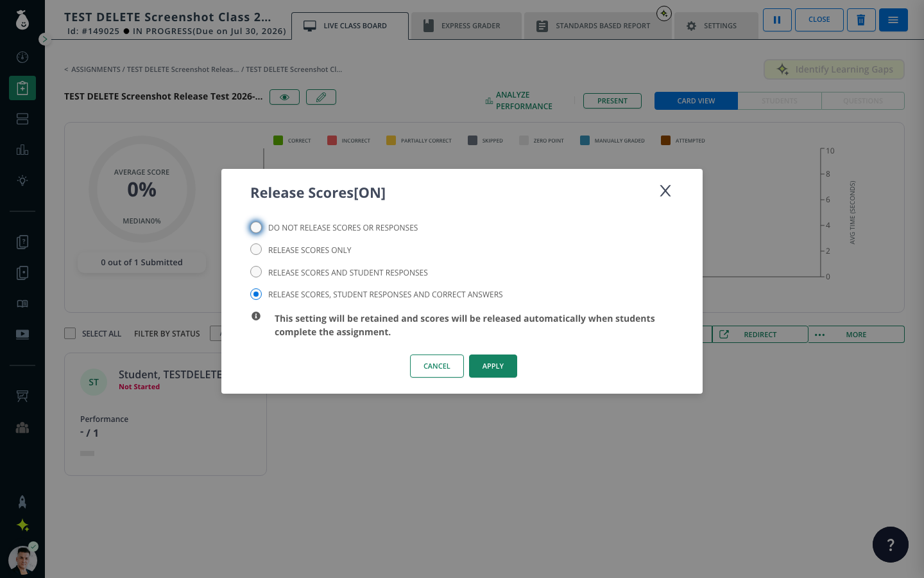The height and width of the screenshot is (578, 924).
Task: Select Release Scores Only option
Action: [256, 249]
